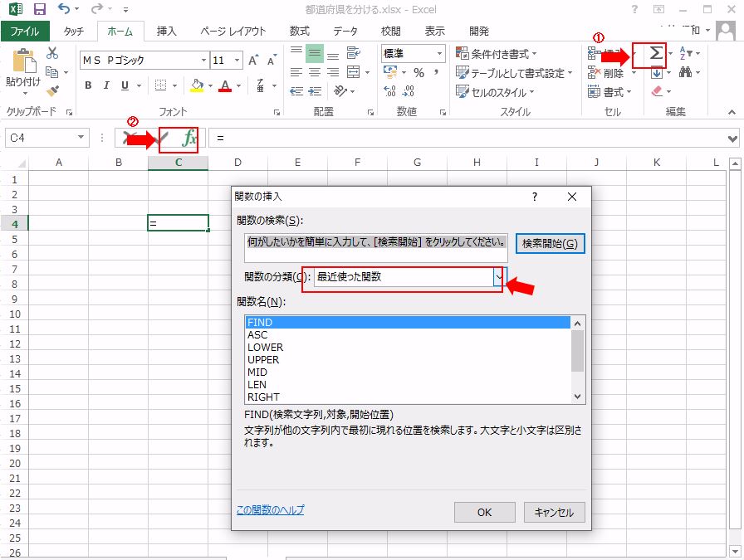This screenshot has height=560, width=744.
Task: Switch to the 数式 ribbon tab
Action: [300, 31]
